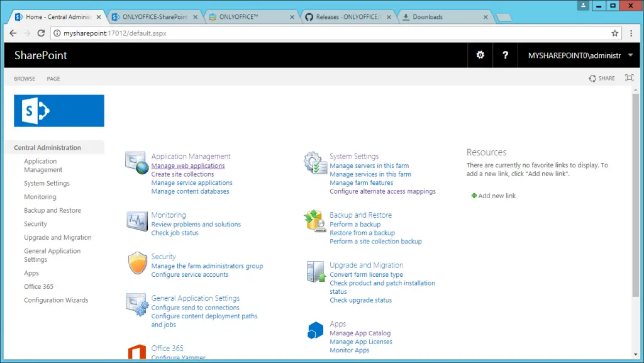Open the Upgrade and Migration heading link

click(367, 265)
